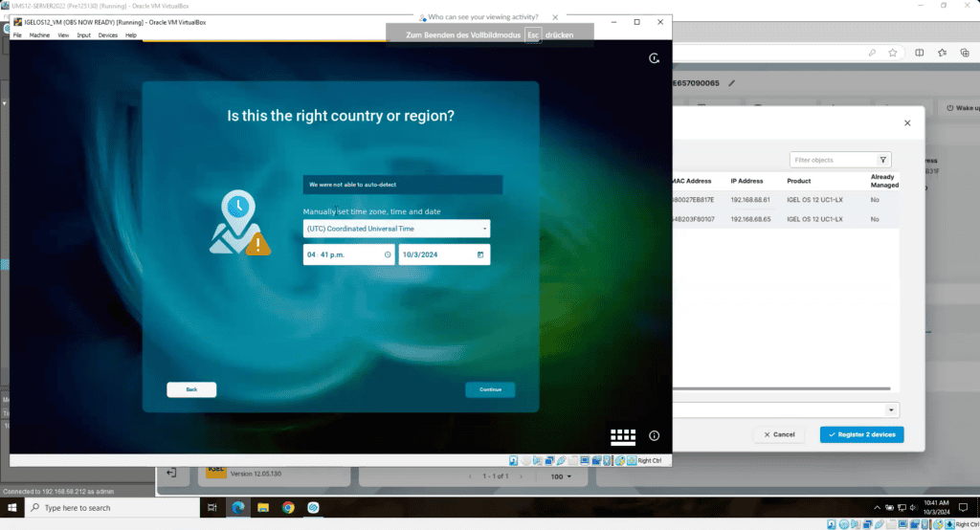
Task: Open Google Chrome from the taskbar
Action: (288, 507)
